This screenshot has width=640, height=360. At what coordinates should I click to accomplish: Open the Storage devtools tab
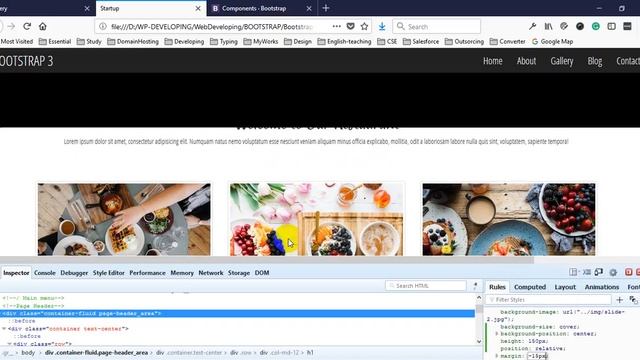(x=239, y=273)
